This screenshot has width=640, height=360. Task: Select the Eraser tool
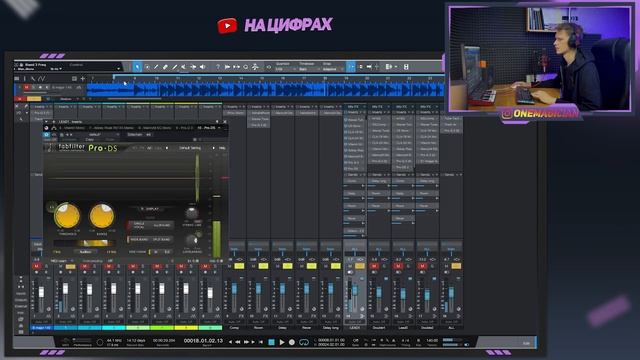(x=165, y=67)
